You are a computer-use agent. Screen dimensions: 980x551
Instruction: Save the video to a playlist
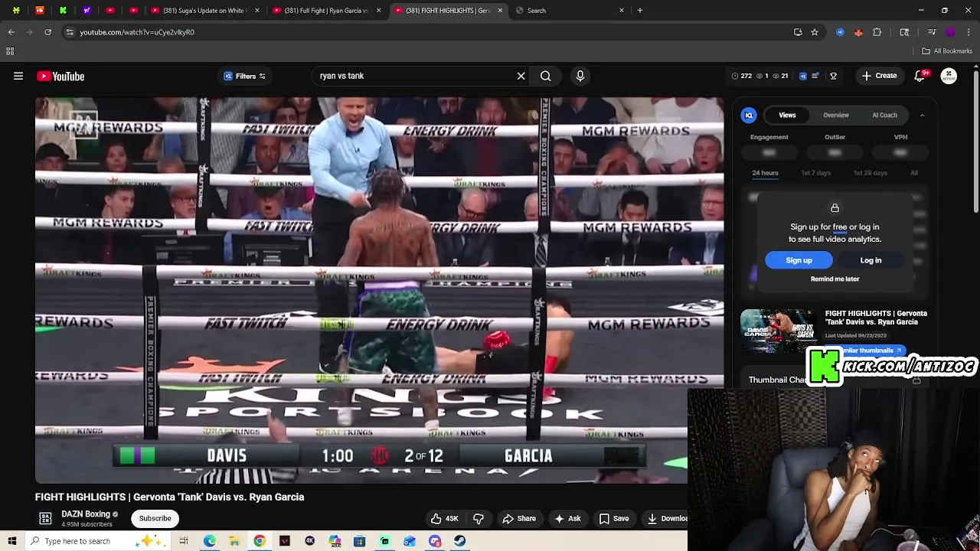(x=614, y=518)
